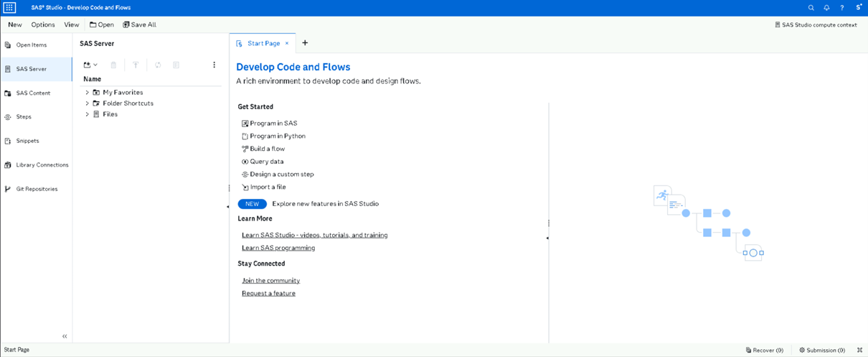Image resolution: width=868 pixels, height=357 pixels.
Task: Click Program in SAS
Action: click(x=269, y=124)
